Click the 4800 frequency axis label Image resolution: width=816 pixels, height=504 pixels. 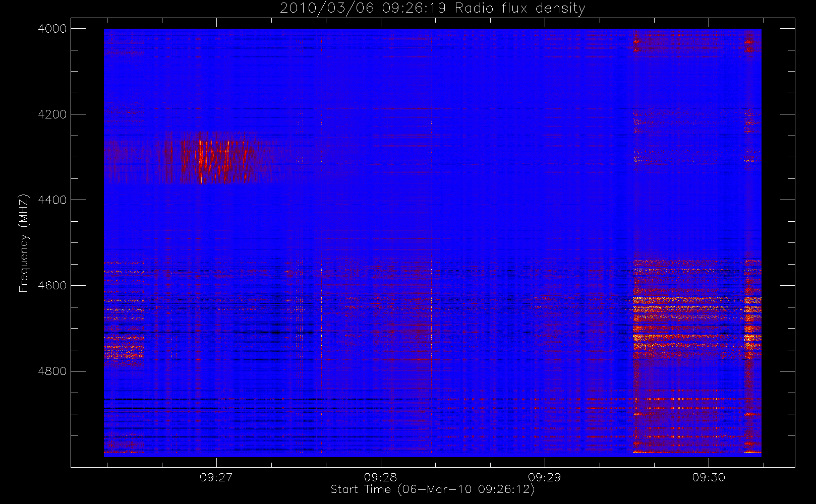tap(52, 371)
